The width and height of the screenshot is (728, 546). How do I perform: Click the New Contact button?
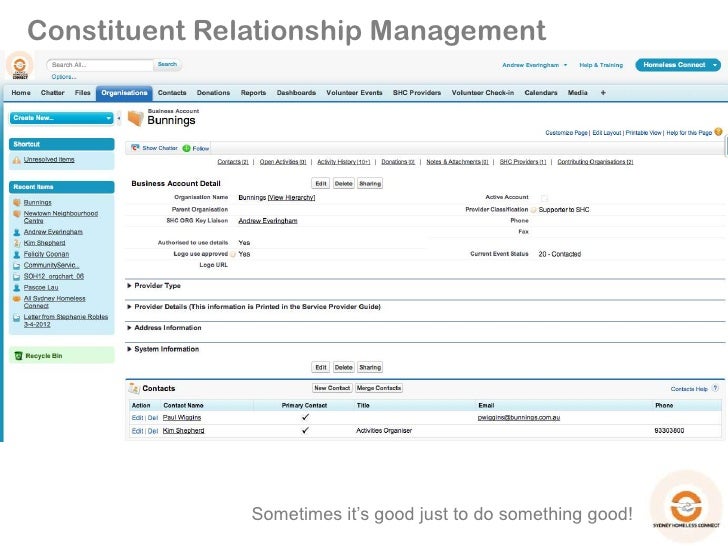tap(332, 388)
